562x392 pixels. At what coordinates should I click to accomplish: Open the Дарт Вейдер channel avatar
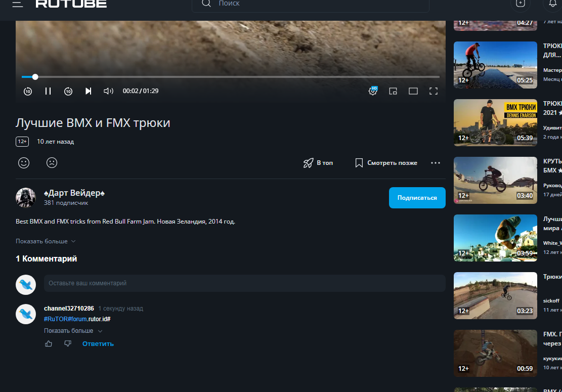26,197
